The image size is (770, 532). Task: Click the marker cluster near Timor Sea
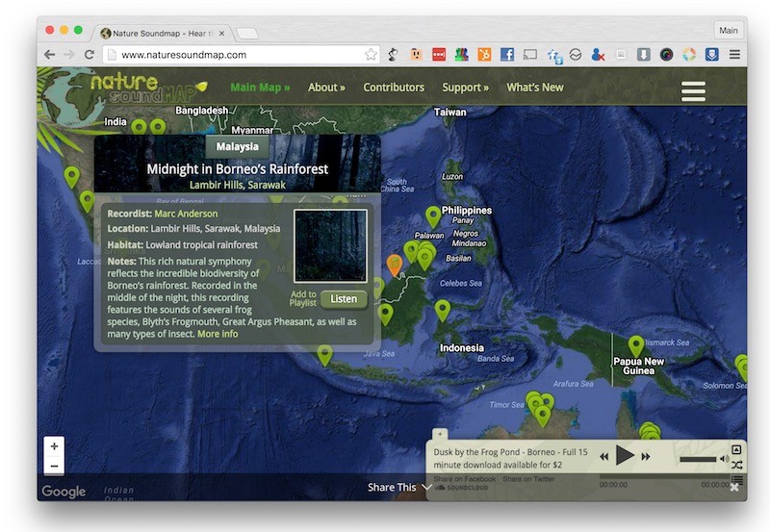pos(540,408)
